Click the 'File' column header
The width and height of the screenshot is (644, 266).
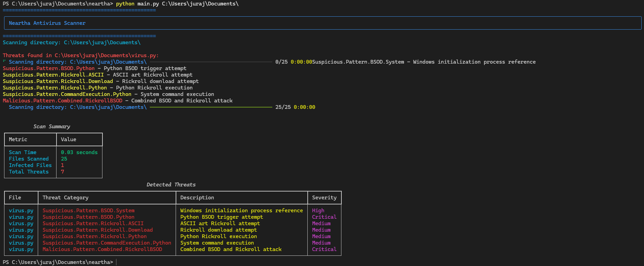tap(15, 198)
